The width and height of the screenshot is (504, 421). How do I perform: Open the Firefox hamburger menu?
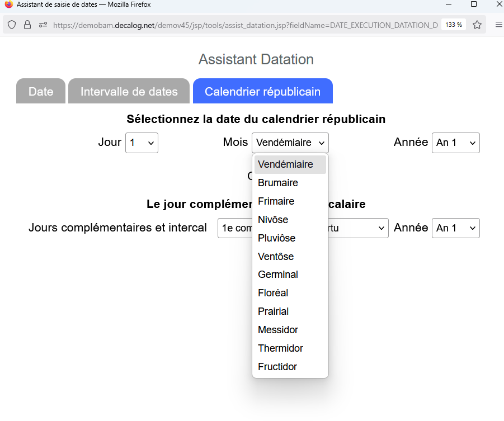pyautogui.click(x=498, y=25)
